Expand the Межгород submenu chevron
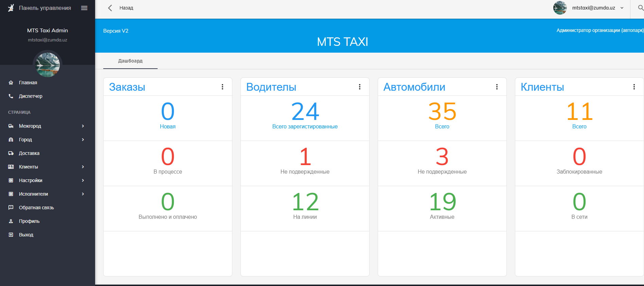Screen dimensions: 644x286 click(83, 126)
